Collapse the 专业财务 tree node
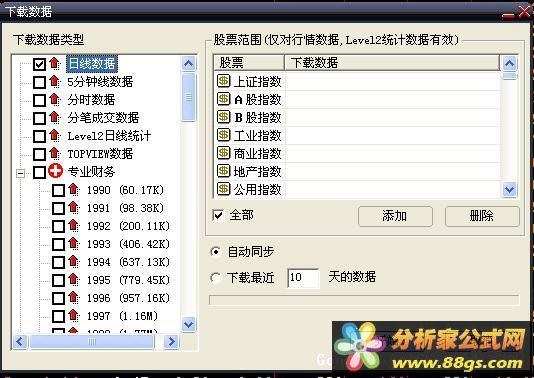The image size is (534, 378). 20,173
